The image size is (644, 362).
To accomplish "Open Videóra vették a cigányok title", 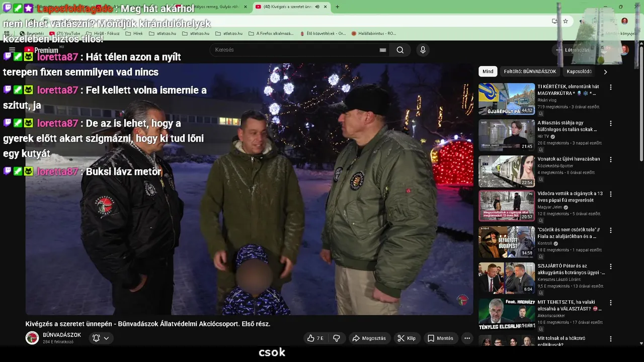I will pos(570,197).
